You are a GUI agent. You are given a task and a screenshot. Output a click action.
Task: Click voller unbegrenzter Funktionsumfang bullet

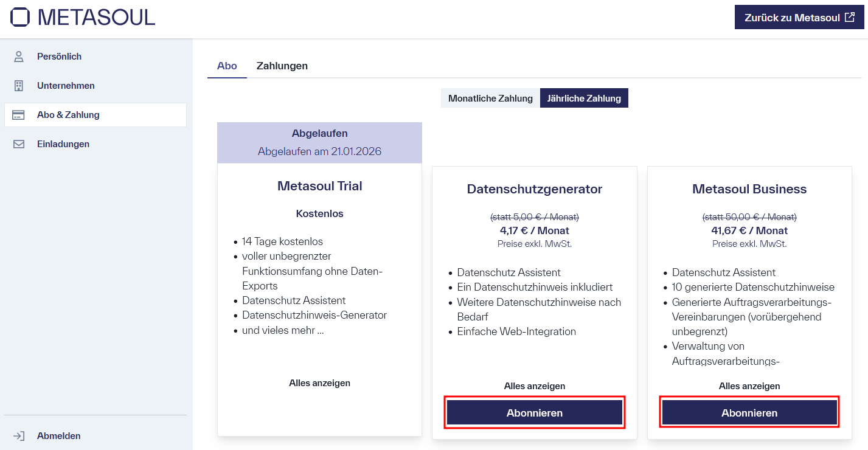[312, 271]
